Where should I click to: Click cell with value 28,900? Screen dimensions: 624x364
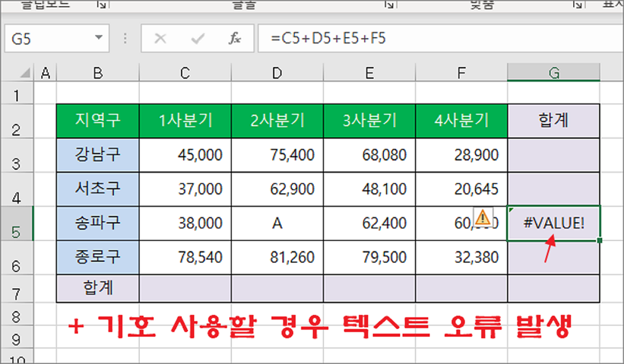click(x=461, y=155)
